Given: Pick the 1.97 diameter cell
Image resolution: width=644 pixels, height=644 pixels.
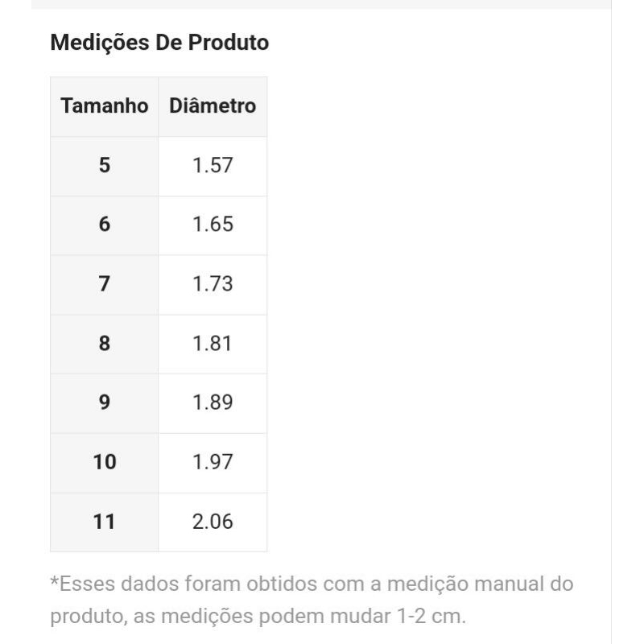Looking at the screenshot, I should (x=213, y=462).
